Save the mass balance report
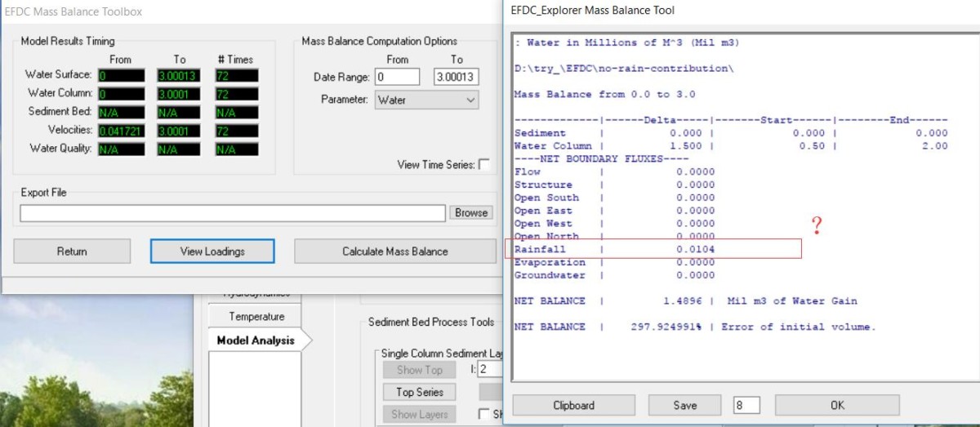This screenshot has height=427, width=980. [x=685, y=405]
